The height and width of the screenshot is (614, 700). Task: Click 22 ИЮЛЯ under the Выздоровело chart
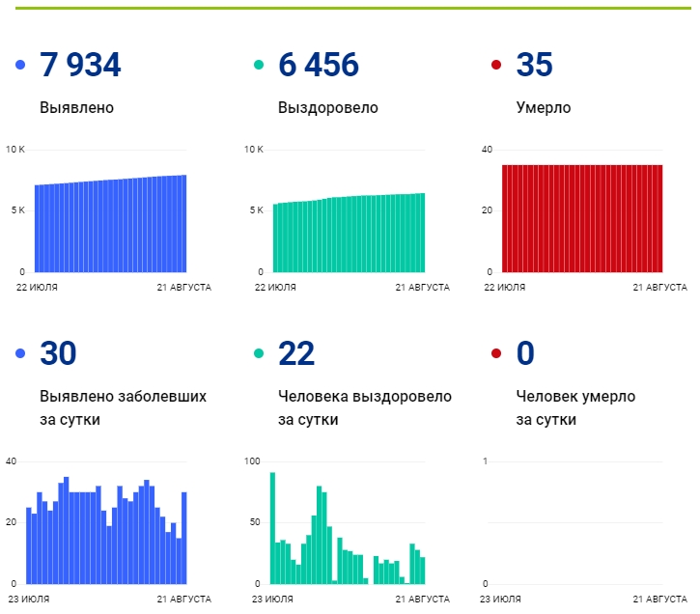click(275, 288)
